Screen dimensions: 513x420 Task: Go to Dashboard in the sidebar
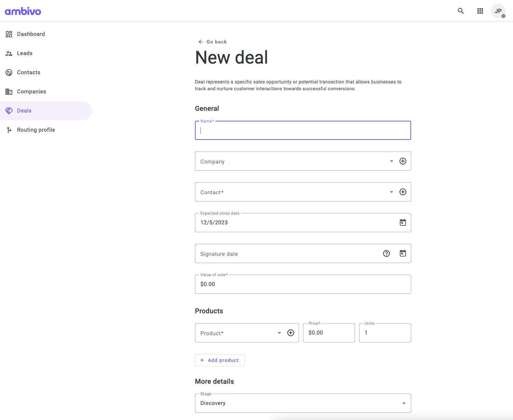point(31,34)
